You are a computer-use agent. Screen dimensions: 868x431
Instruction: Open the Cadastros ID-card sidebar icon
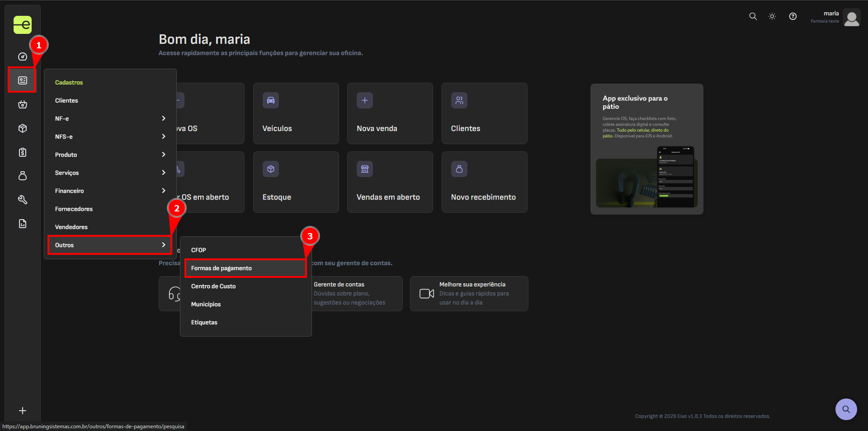click(x=23, y=80)
